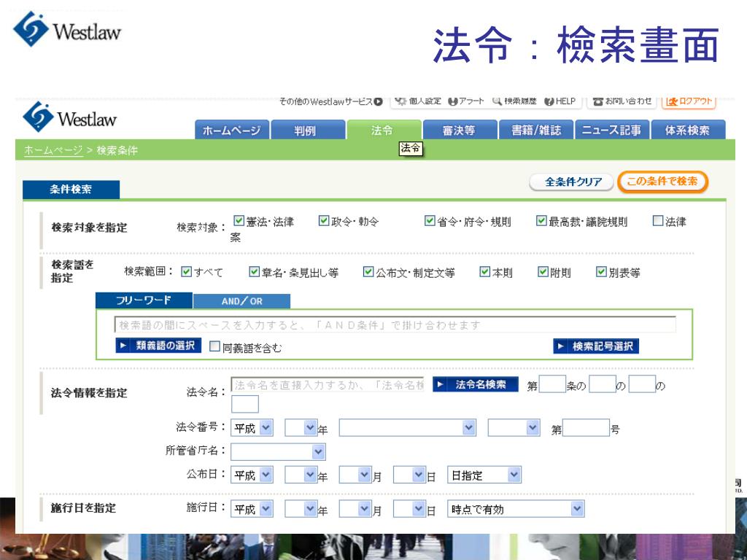Screen dimensions: 747x560
Task: Switch to ホームページ tab
Action: pyautogui.click(x=232, y=130)
